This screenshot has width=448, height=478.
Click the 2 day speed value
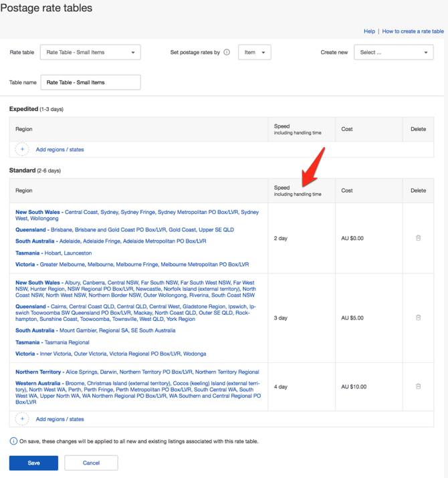pyautogui.click(x=281, y=238)
